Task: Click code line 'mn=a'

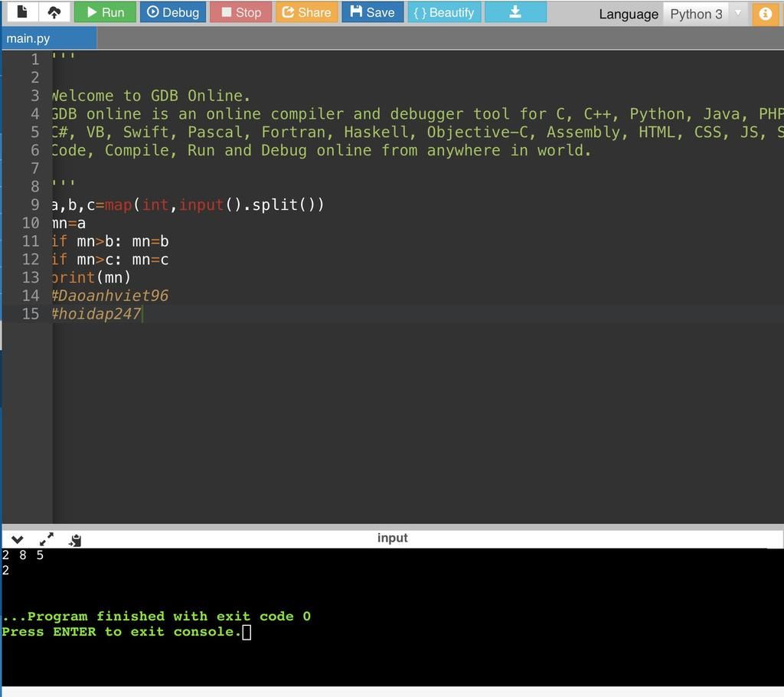Action: coord(68,223)
